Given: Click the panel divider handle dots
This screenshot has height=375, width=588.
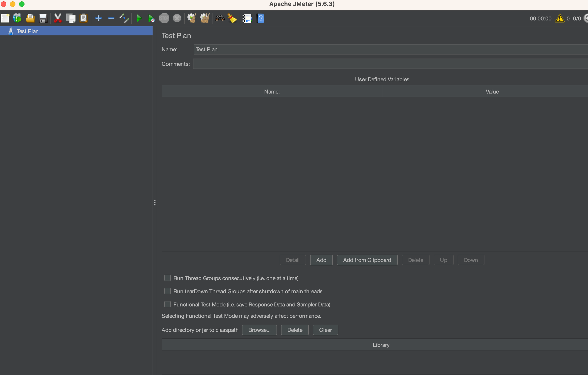Looking at the screenshot, I should coord(155,203).
